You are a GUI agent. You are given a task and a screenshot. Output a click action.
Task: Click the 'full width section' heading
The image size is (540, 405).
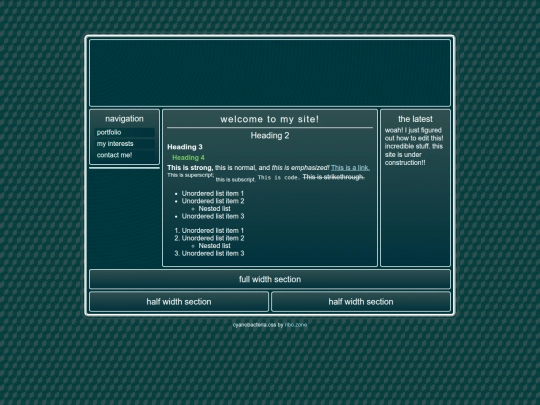270,279
